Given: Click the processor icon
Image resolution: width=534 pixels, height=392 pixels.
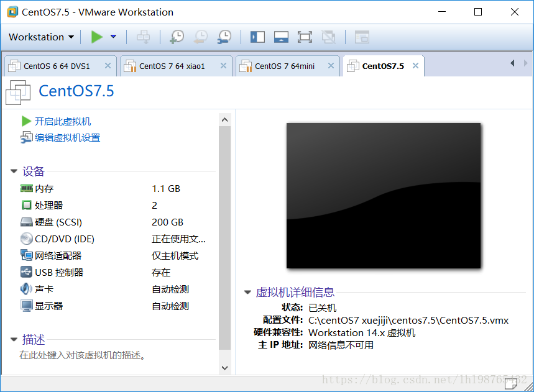Looking at the screenshot, I should point(27,205).
